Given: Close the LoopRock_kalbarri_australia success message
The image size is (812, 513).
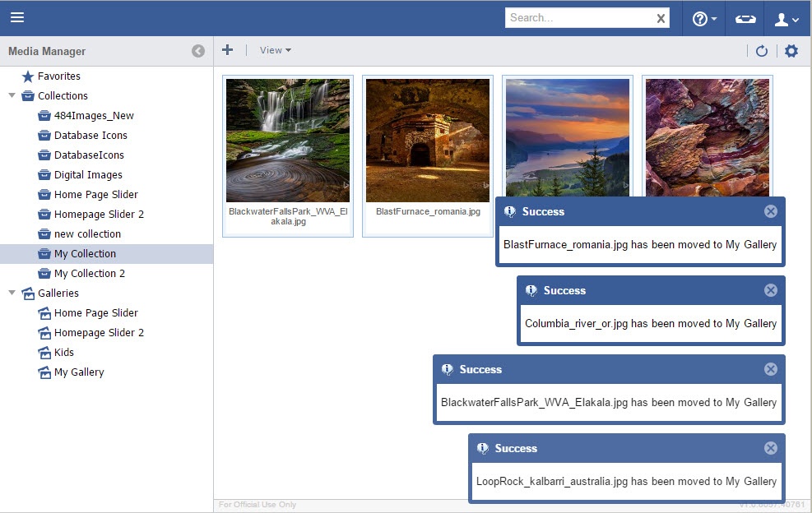Looking at the screenshot, I should (x=771, y=448).
